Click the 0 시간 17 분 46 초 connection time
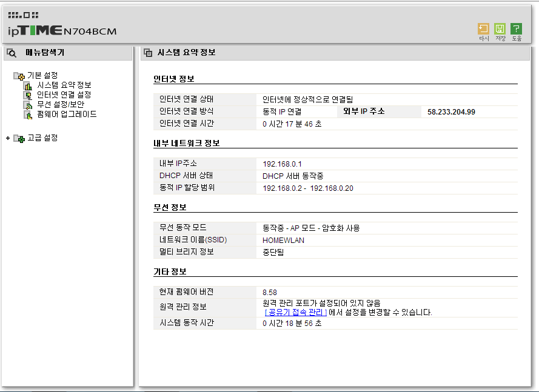This screenshot has height=392, width=539. [x=292, y=124]
